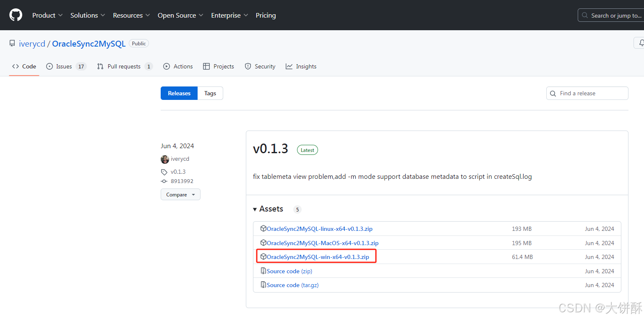644x319 pixels.
Task: Click the magnifier in Find a release
Action: pyautogui.click(x=553, y=93)
